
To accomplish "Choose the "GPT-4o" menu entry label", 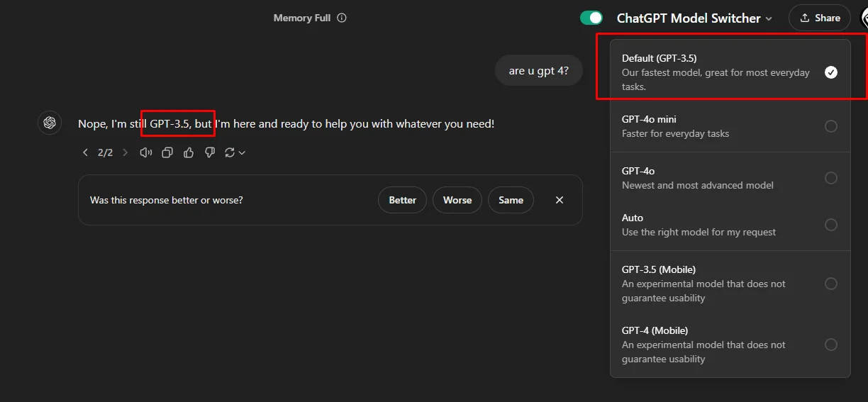I will coord(638,171).
